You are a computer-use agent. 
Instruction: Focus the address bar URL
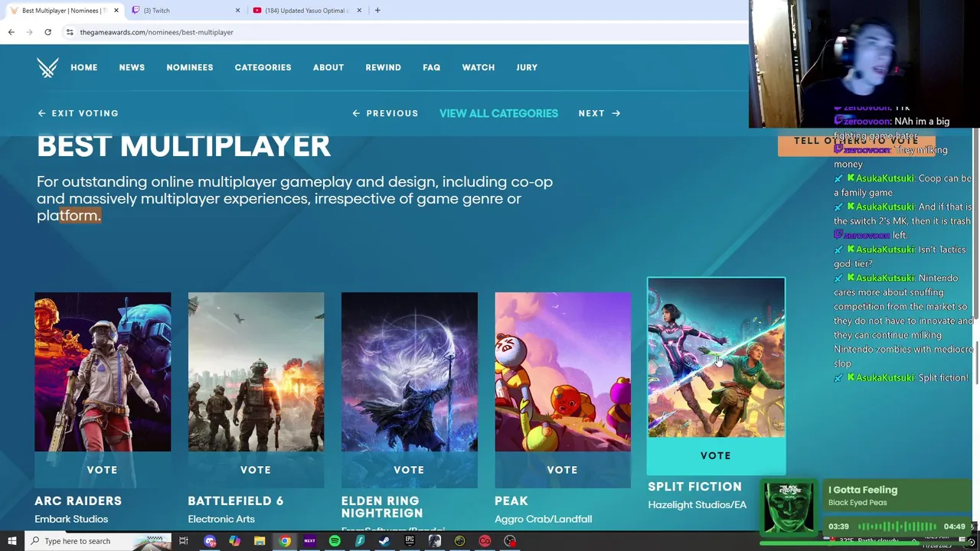(156, 32)
